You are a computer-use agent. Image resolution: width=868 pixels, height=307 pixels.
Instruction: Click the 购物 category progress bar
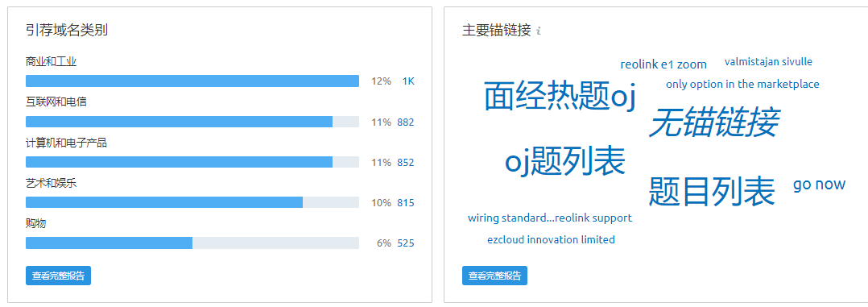192,243
